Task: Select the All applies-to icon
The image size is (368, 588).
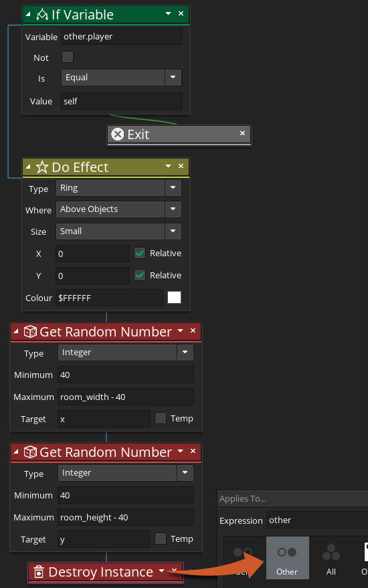Action: [331, 558]
